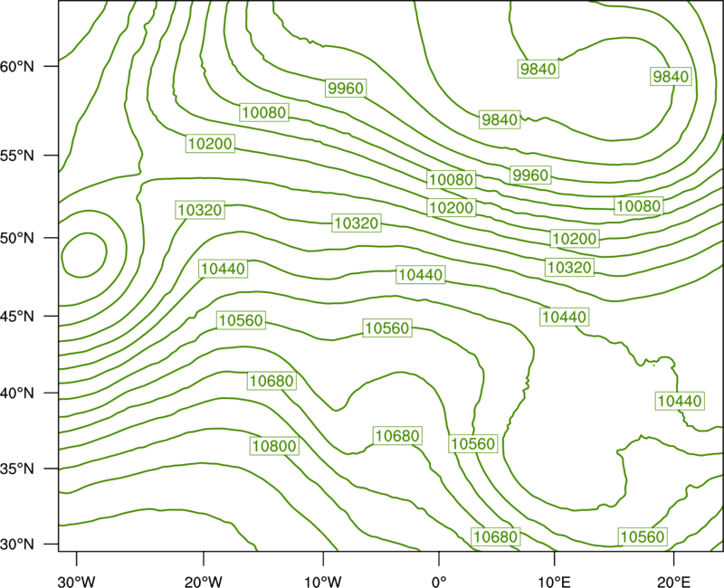
Task: Select the 30°W longitude axis label
Action: point(77,582)
